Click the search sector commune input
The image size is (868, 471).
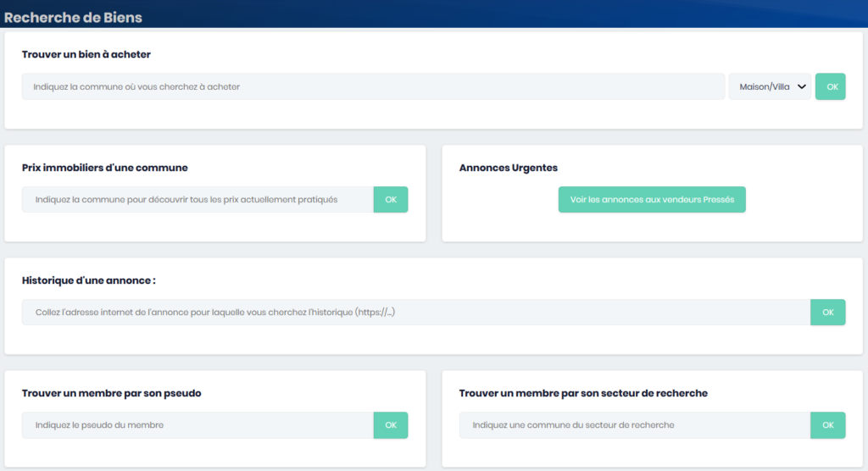pyautogui.click(x=634, y=425)
